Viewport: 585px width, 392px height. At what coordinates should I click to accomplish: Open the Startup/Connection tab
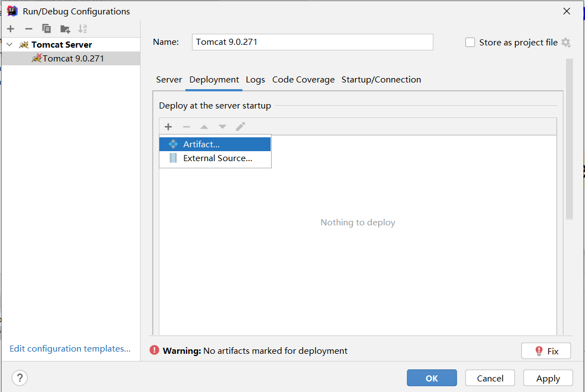(x=381, y=80)
